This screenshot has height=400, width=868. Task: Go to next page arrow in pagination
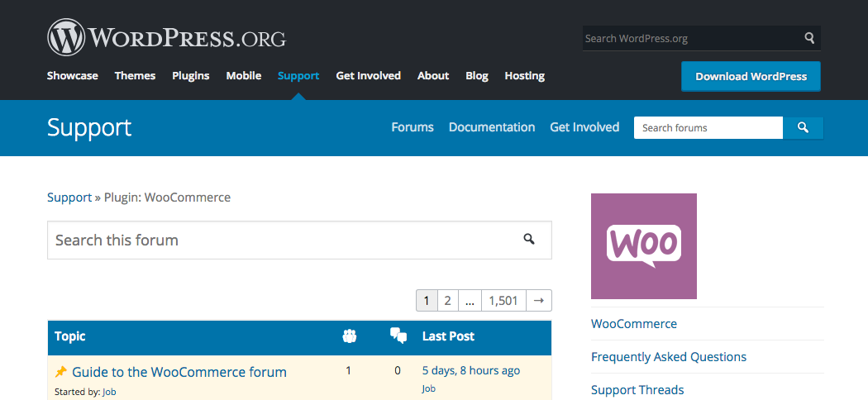[539, 301]
